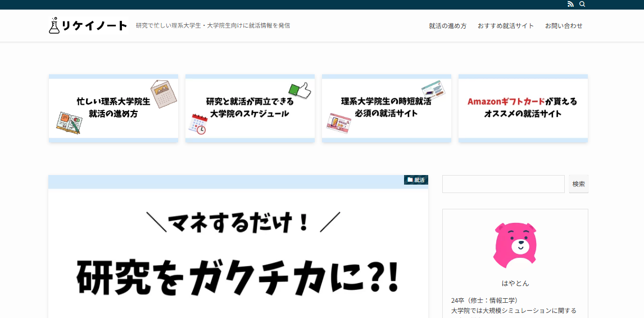Open the 忙しい理系大学院生 就活の進め方 card
Viewport: 644px width, 318px height.
[x=114, y=108]
